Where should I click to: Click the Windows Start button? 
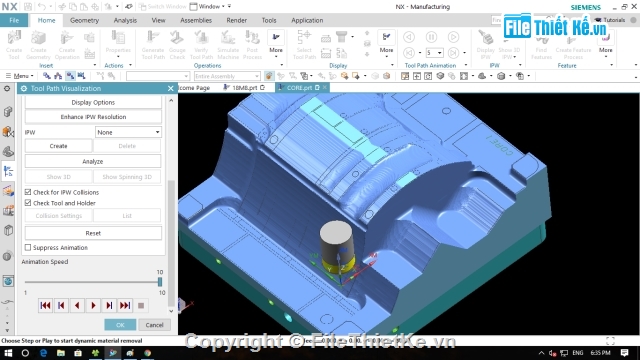coord(8,353)
